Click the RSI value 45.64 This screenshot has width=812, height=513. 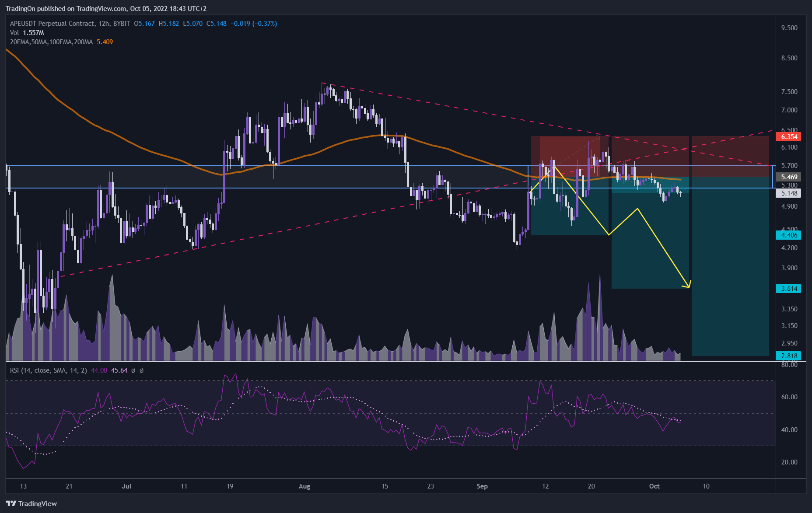119,370
